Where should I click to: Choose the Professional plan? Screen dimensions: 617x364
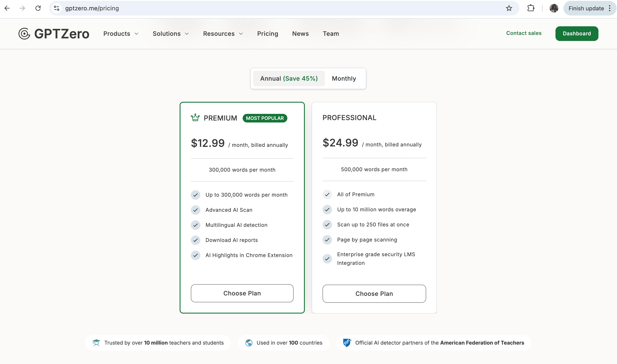(x=374, y=294)
